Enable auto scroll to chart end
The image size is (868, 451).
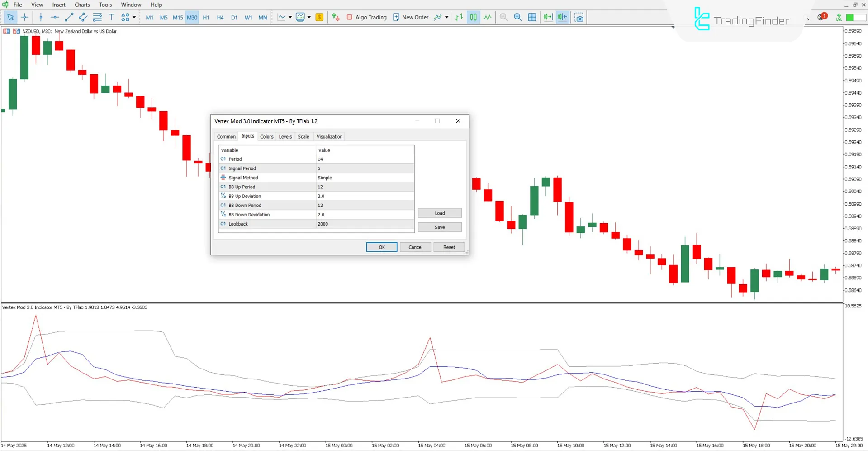(x=548, y=17)
